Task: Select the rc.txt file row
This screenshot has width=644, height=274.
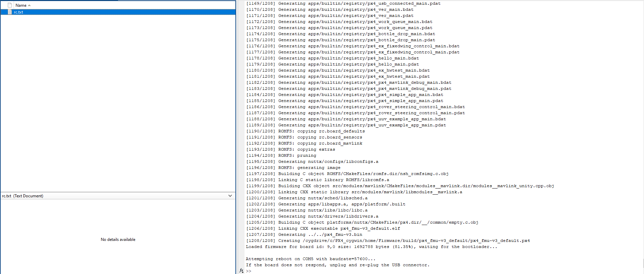Action: click(118, 12)
